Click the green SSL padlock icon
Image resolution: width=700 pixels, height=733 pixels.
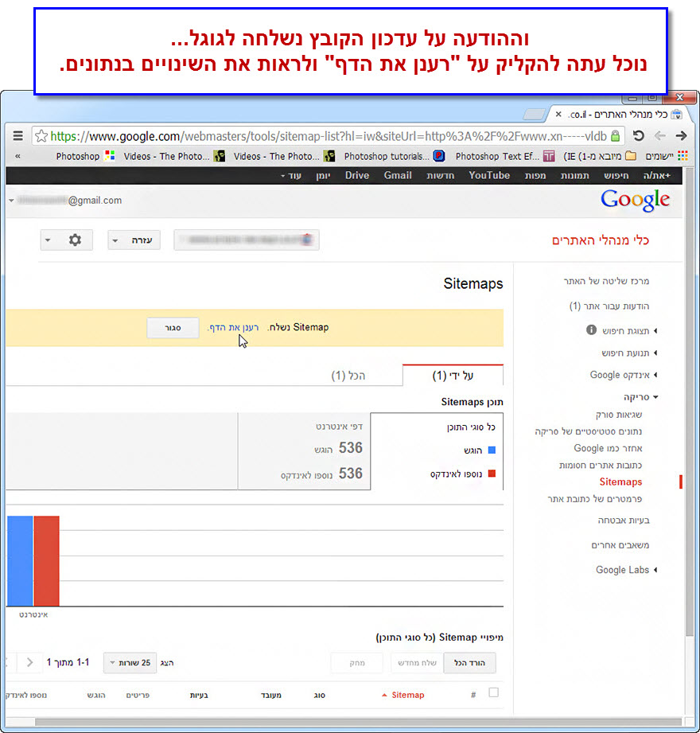[x=616, y=136]
